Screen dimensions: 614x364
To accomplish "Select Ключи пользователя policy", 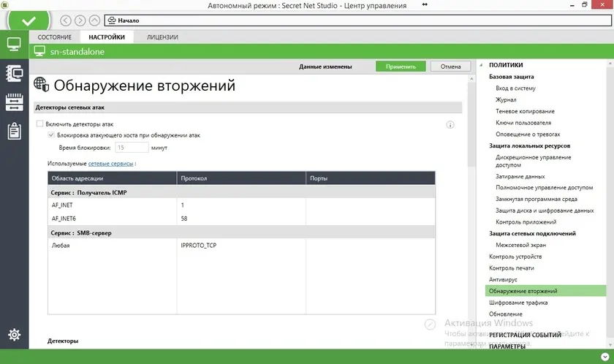I will point(523,123).
